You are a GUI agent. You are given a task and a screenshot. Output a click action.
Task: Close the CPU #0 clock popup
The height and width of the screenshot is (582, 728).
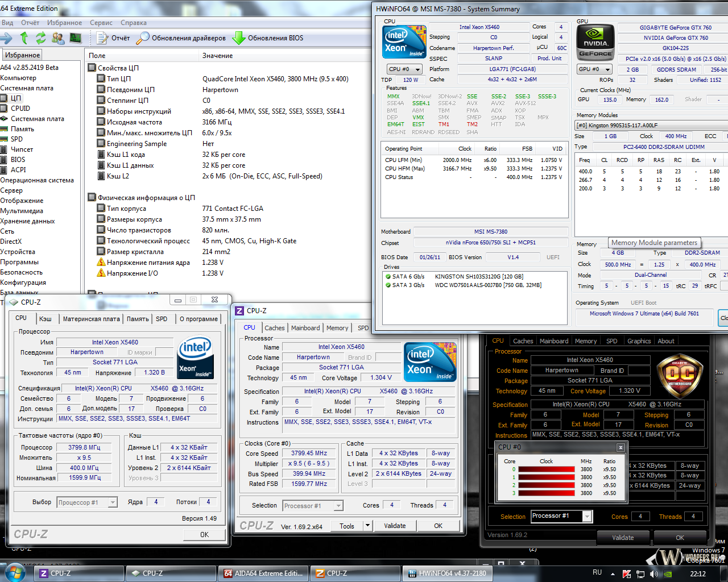point(621,447)
